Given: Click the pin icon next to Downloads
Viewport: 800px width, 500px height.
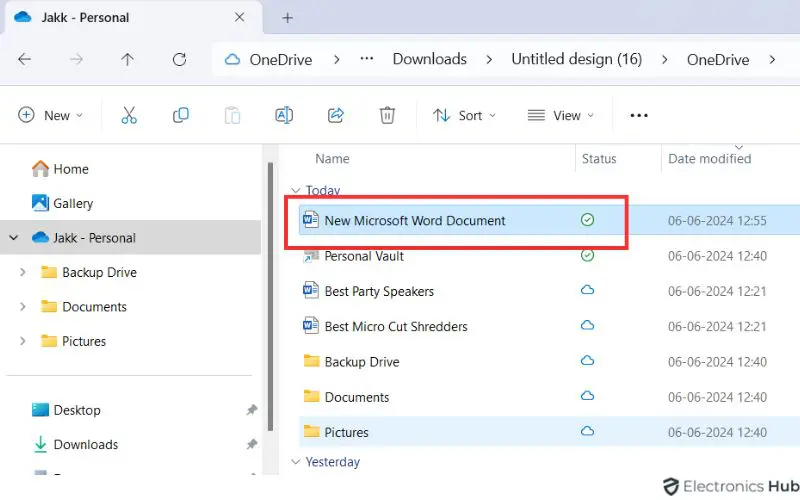Looking at the screenshot, I should click(x=252, y=444).
